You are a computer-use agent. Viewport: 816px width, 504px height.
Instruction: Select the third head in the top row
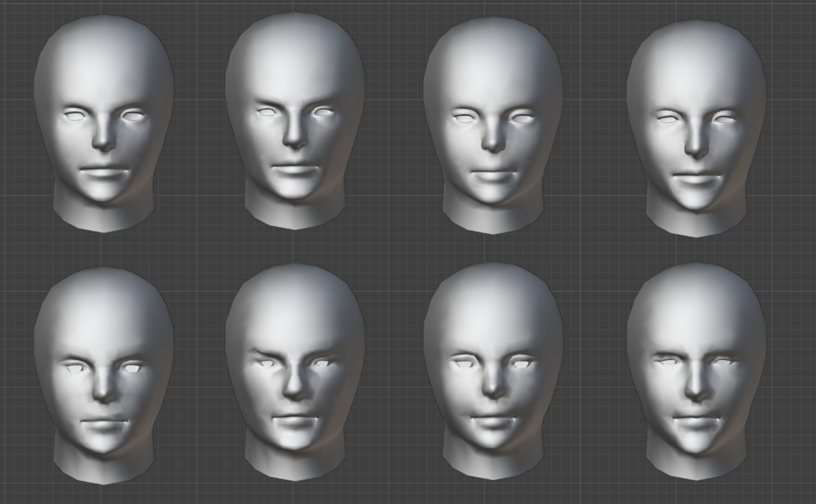click(x=493, y=126)
